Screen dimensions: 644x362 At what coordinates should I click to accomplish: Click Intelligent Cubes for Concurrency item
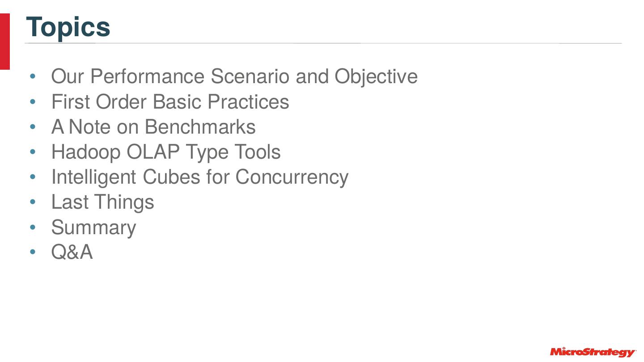tap(199, 177)
